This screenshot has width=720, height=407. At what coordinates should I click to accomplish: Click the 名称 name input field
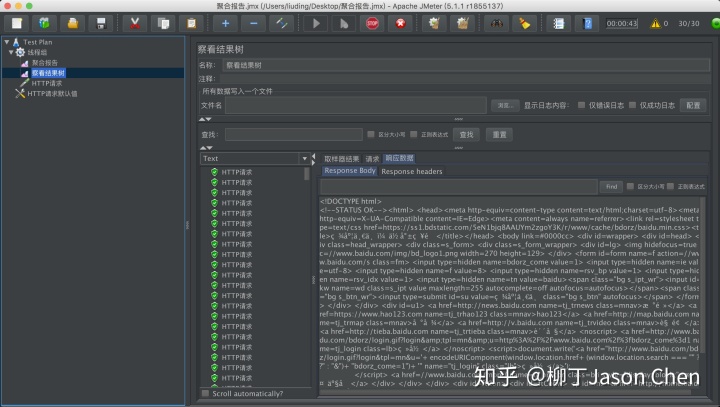(x=466, y=65)
